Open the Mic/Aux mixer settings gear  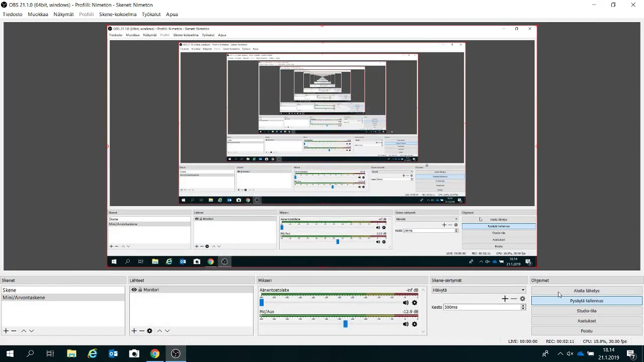[x=415, y=324]
